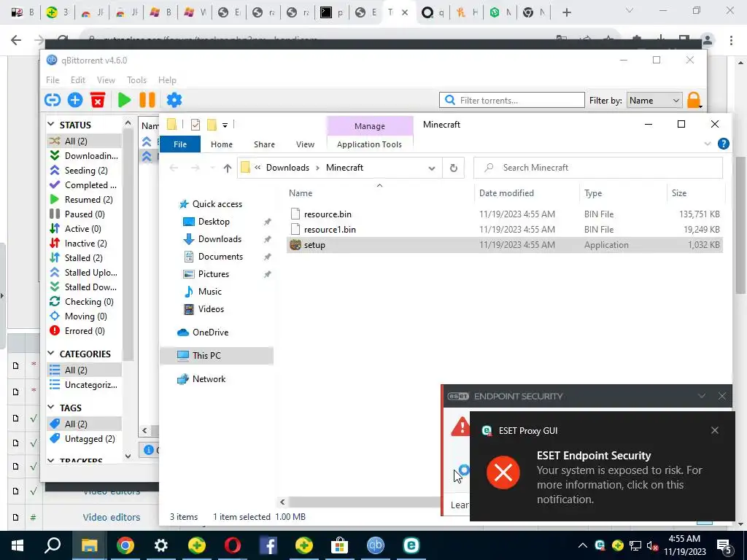Expand the Explorer ribbon chevron
This screenshot has width=747, height=560.
tap(707, 144)
